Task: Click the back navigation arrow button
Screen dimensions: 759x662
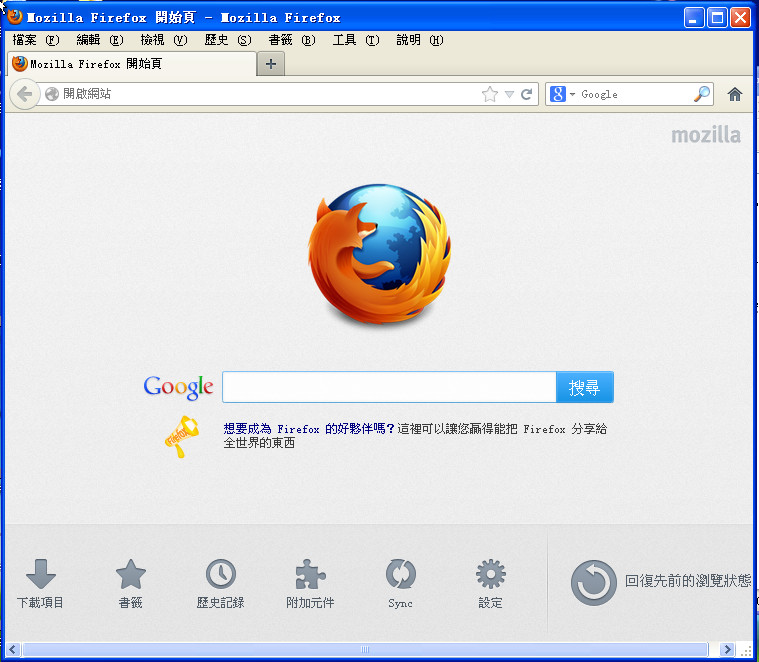Action: (24, 94)
